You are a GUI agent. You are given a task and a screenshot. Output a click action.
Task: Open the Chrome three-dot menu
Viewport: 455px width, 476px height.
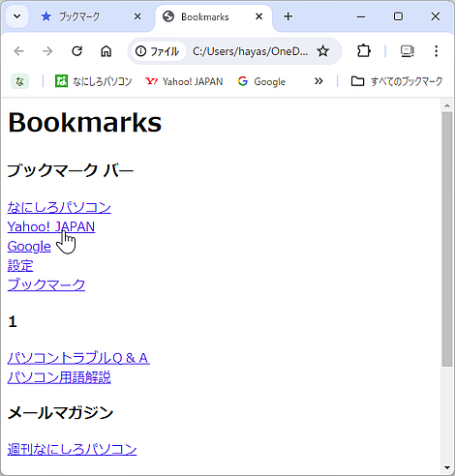pos(437,51)
